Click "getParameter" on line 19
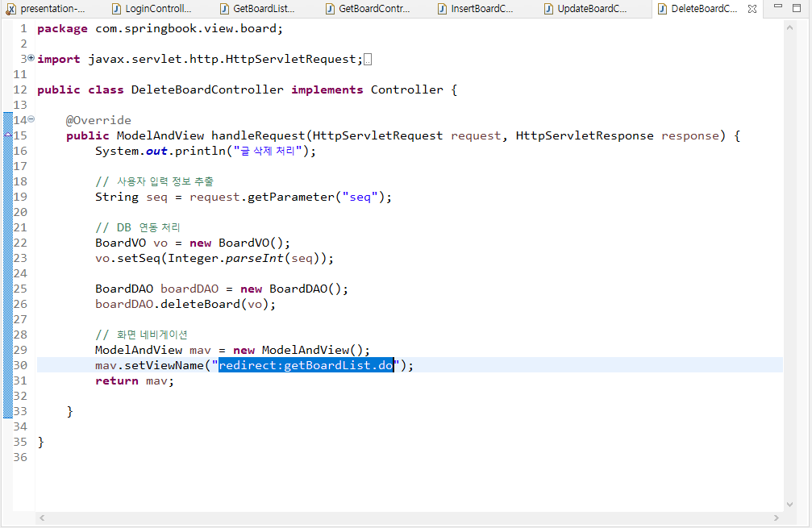812x528 pixels. click(x=291, y=197)
